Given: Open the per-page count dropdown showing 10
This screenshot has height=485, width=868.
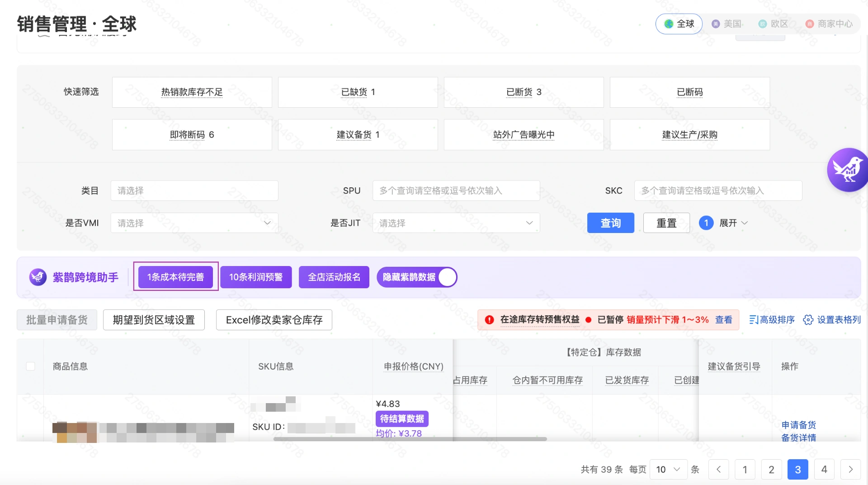Looking at the screenshot, I should click(x=668, y=470).
